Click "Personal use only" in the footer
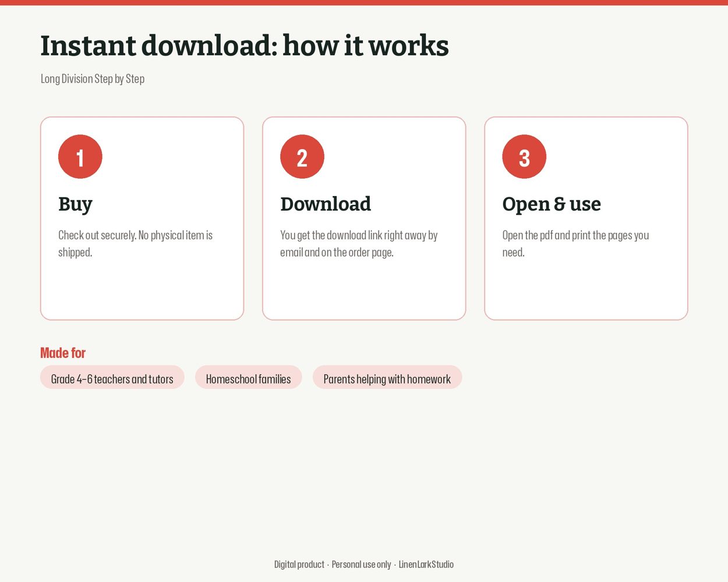The image size is (728, 582). point(361,564)
